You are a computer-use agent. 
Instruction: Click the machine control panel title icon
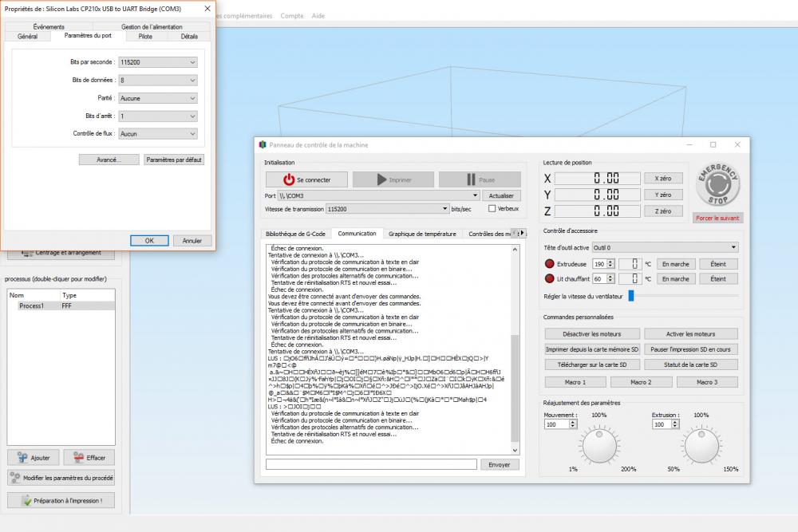[x=263, y=145]
